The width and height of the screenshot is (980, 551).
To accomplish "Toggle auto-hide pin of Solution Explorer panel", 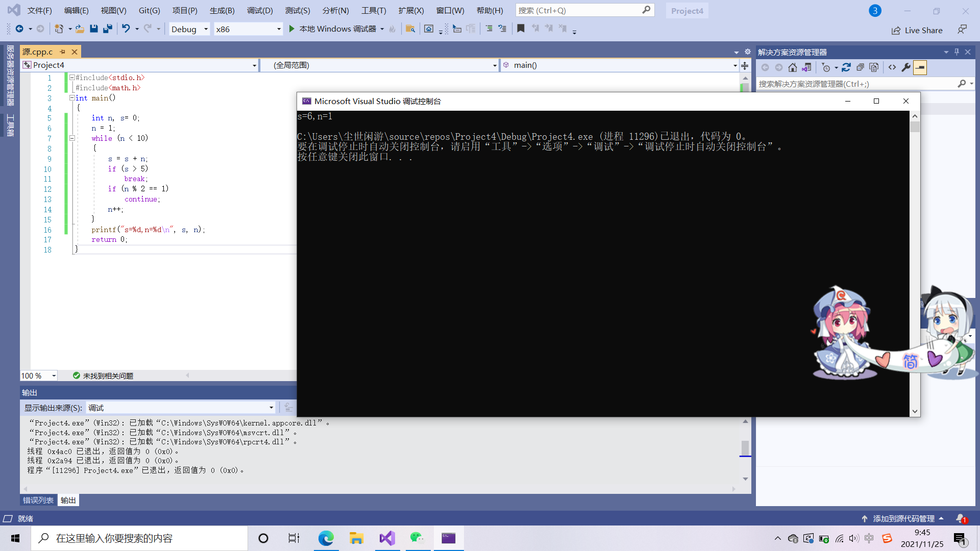I will pos(957,52).
